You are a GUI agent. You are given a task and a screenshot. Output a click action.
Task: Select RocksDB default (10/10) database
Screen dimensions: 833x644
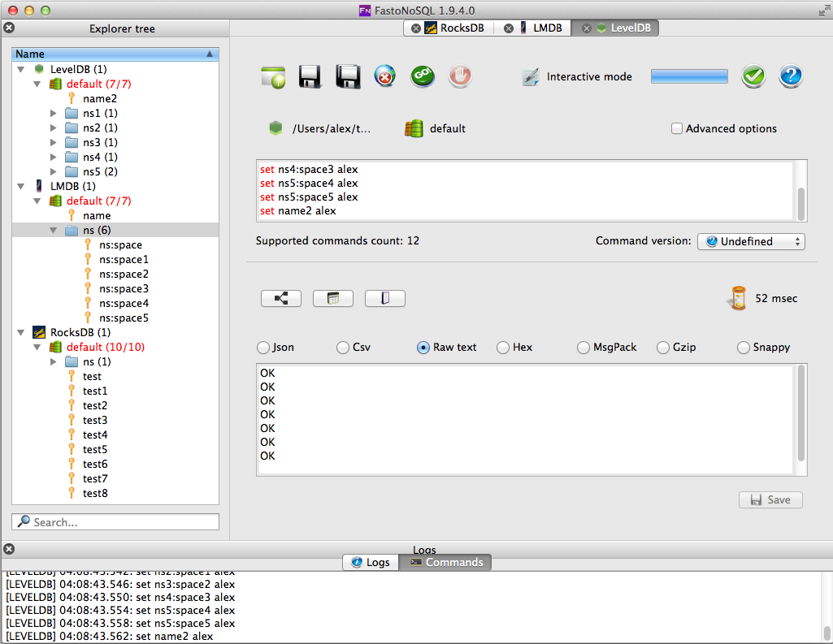(x=105, y=348)
